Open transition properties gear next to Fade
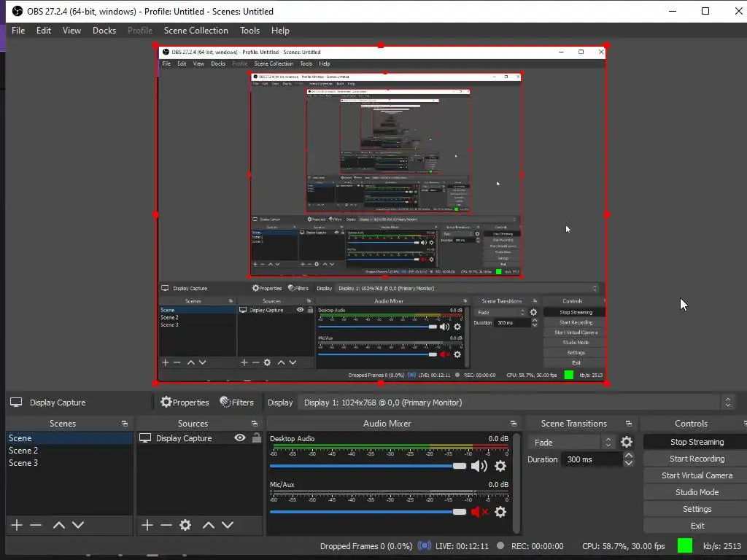The width and height of the screenshot is (747, 560). click(x=627, y=442)
